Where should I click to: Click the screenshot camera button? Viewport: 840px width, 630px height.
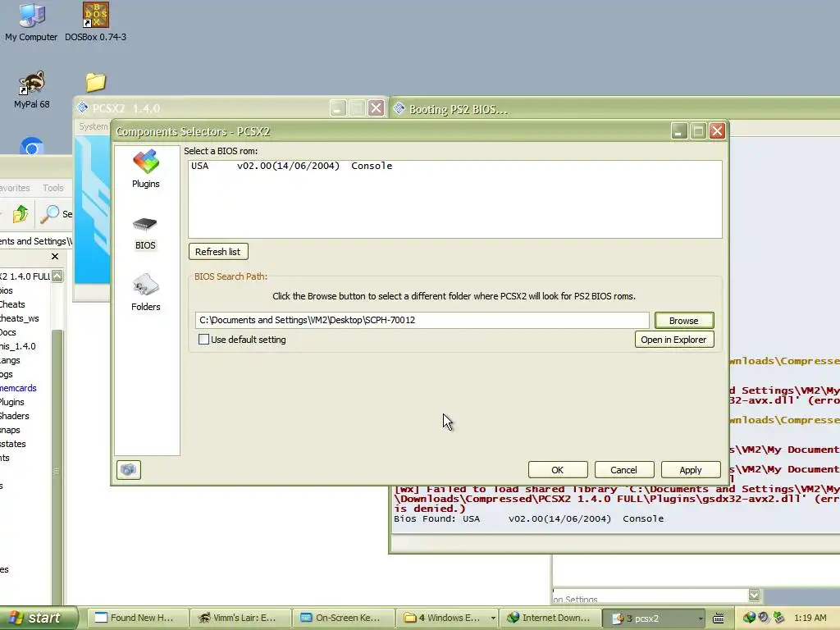point(129,470)
